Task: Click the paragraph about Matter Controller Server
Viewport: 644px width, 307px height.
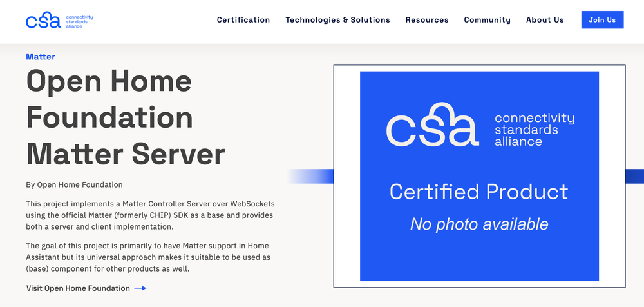Action: coord(149,215)
